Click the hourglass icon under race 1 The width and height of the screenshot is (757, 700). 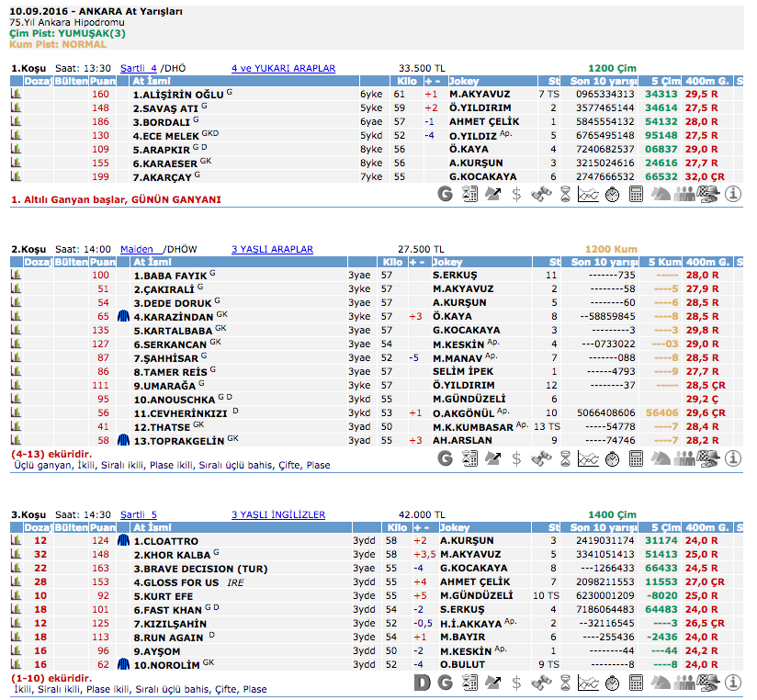pyautogui.click(x=564, y=194)
